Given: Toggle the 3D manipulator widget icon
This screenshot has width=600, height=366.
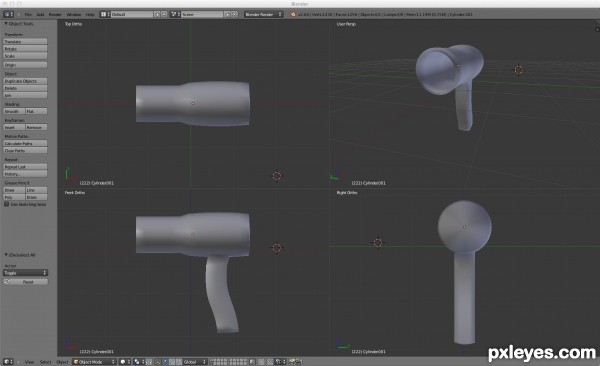Looking at the screenshot, I should 158,362.
